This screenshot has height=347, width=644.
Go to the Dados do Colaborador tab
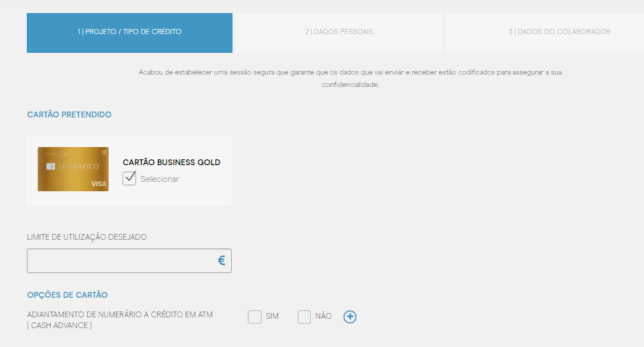point(545,32)
